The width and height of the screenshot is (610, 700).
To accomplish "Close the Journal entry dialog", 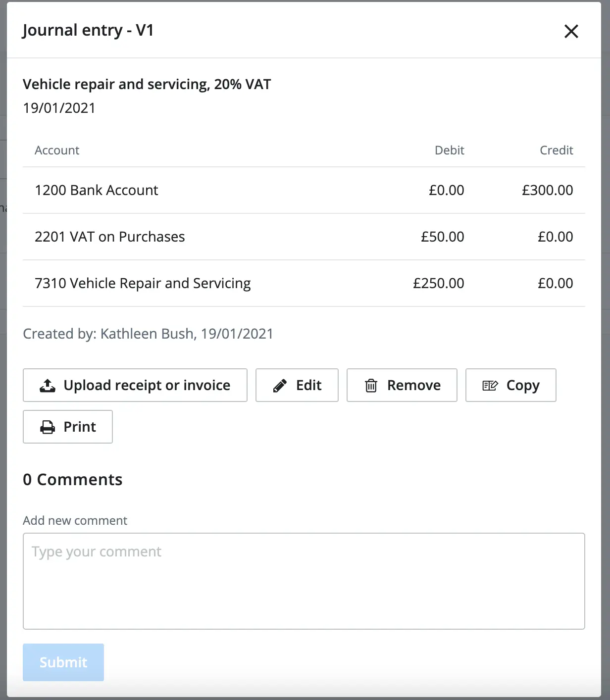I will [x=571, y=31].
